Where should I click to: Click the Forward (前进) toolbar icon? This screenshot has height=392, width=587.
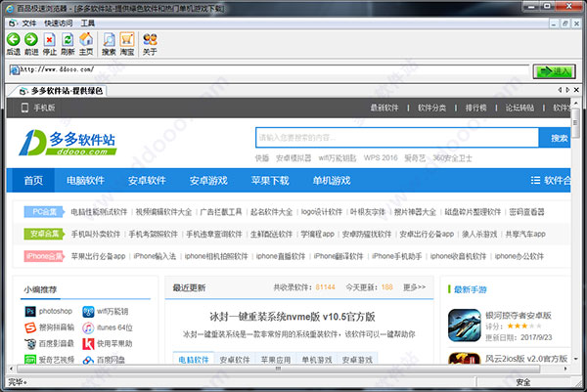(31, 40)
